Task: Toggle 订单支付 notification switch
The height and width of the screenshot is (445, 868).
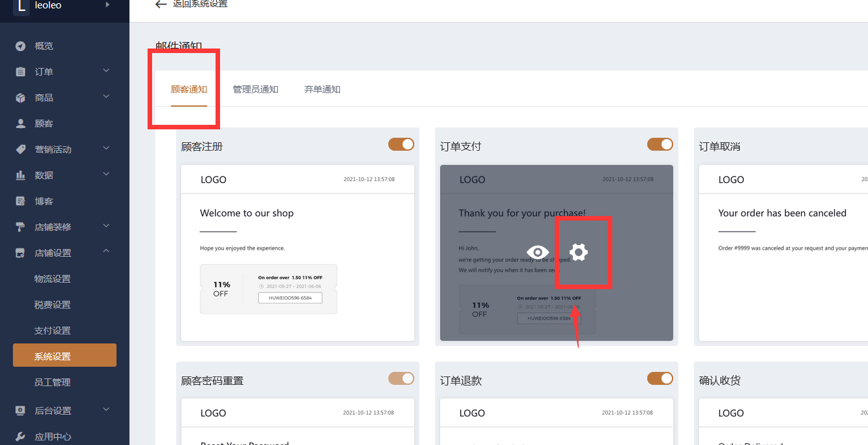Action: coord(660,144)
